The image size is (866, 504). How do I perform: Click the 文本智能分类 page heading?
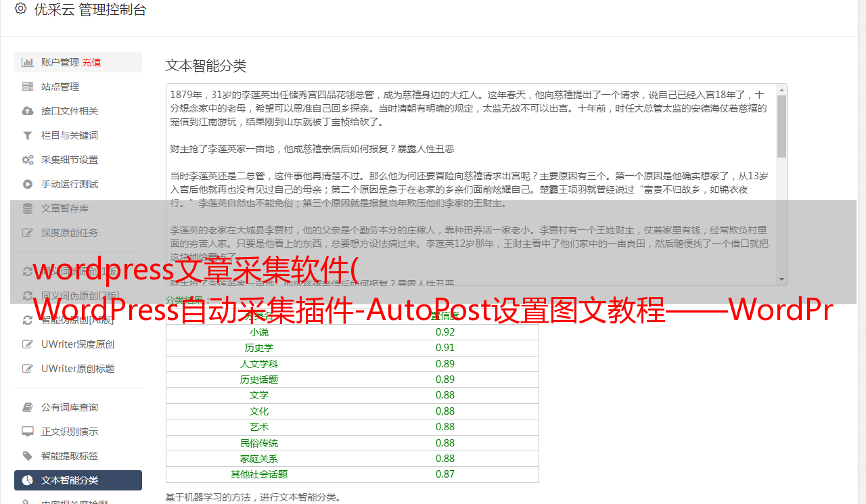coord(206,66)
